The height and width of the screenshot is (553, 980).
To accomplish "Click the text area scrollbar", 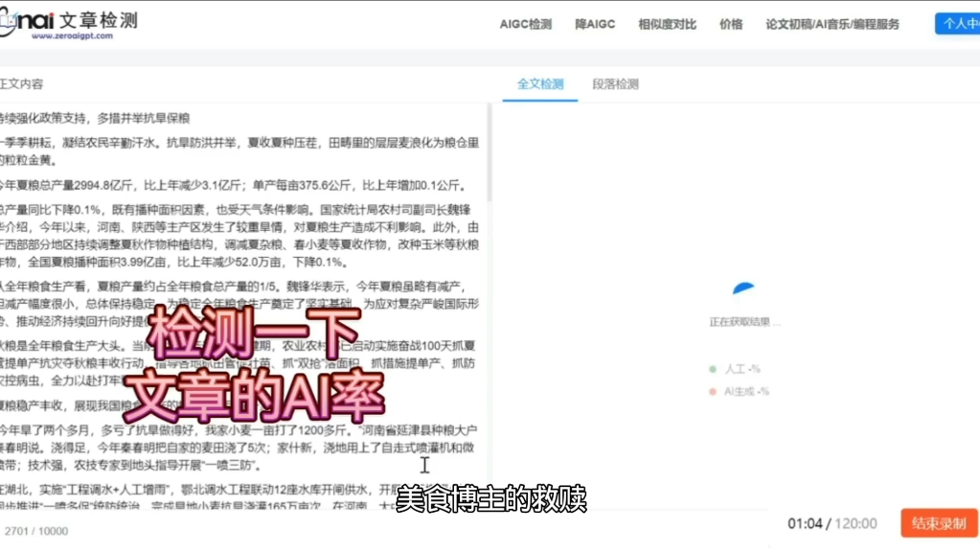I will [x=490, y=153].
